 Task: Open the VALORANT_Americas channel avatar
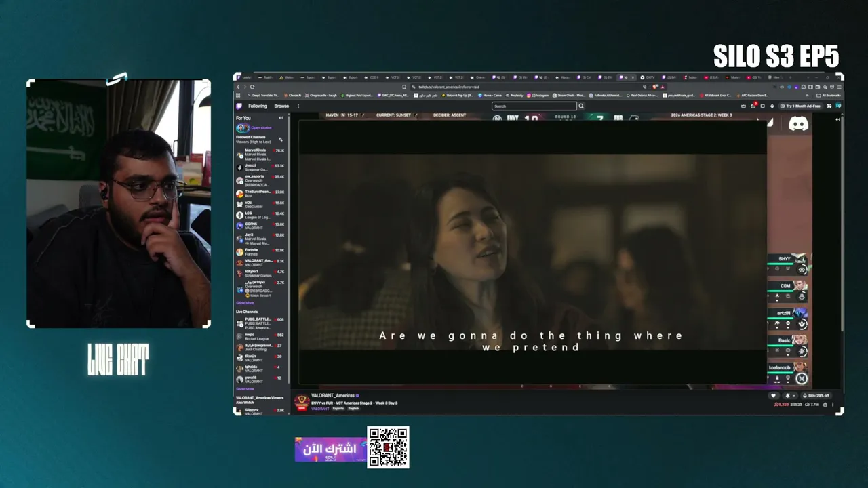coord(302,403)
